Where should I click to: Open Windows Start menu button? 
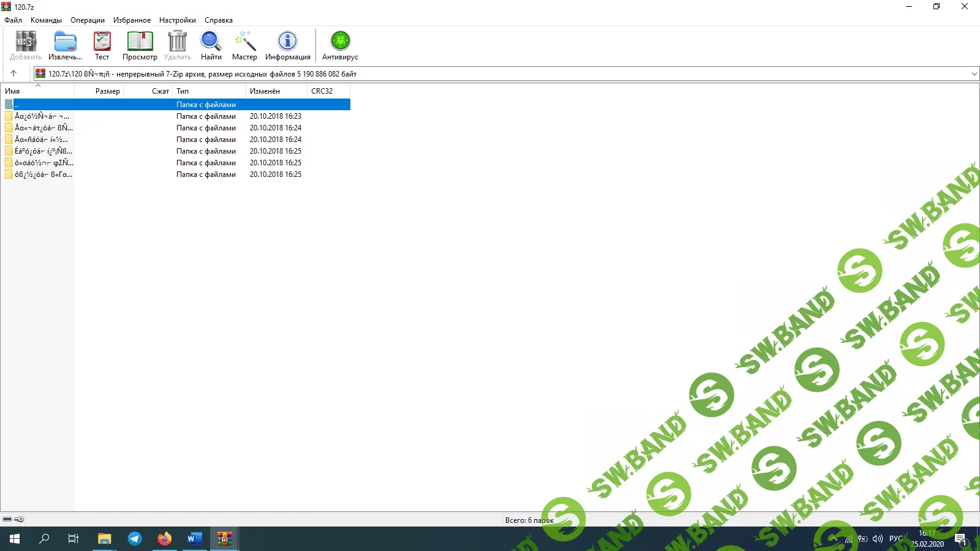click(15, 539)
